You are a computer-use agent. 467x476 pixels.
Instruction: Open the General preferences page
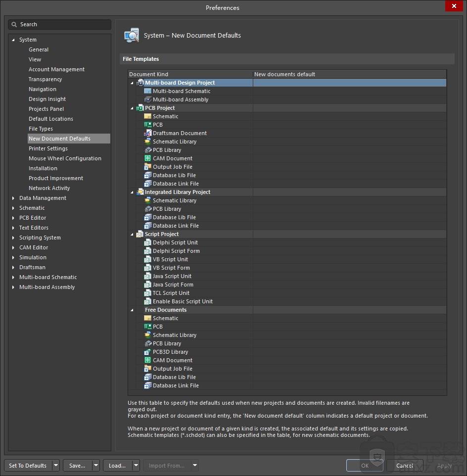[39, 49]
